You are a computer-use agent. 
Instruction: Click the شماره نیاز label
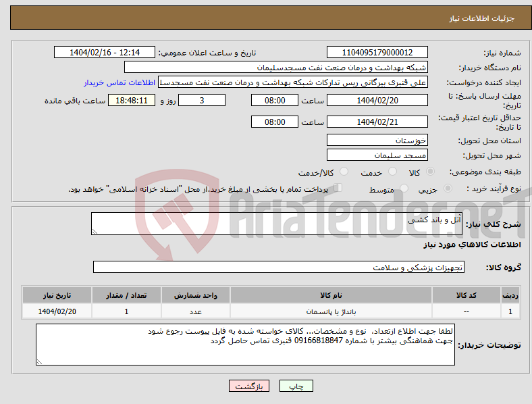502,53
